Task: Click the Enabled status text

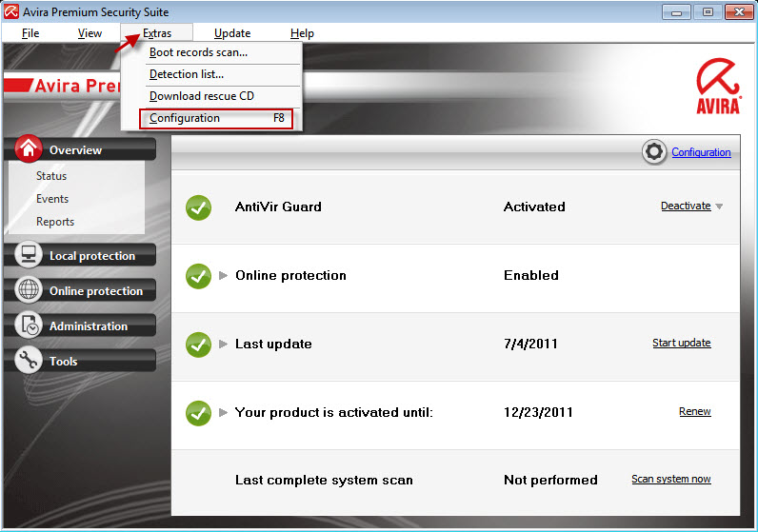Action: pos(530,275)
